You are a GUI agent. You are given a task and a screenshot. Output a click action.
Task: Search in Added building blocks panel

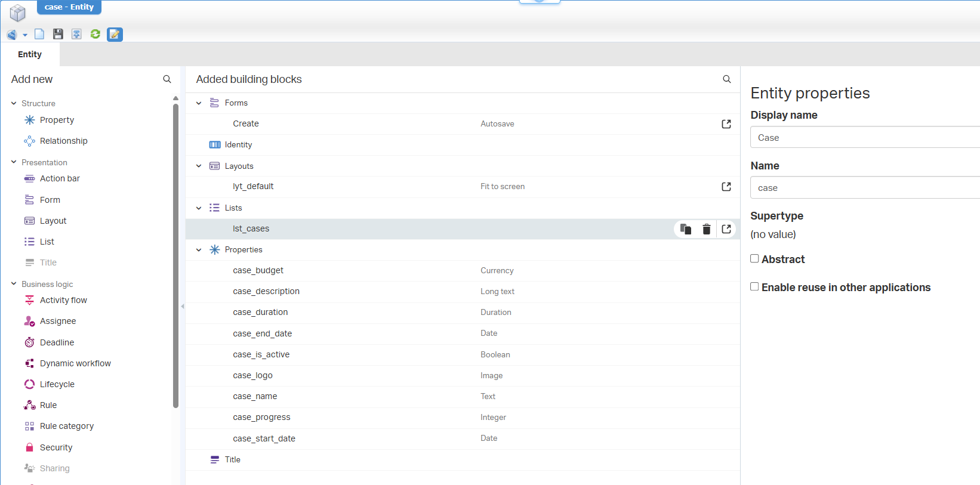pos(726,79)
